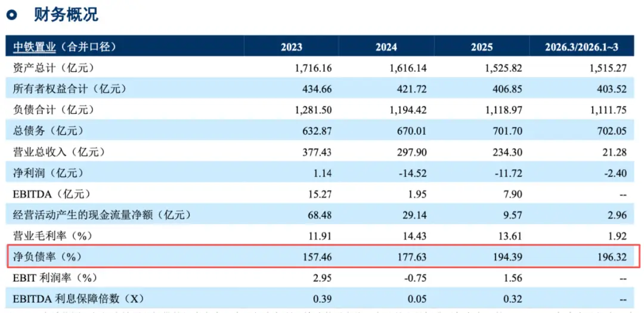This screenshot has height=313, width=644.
Task: Select EBITDA value 15.27
Action: tap(320, 194)
